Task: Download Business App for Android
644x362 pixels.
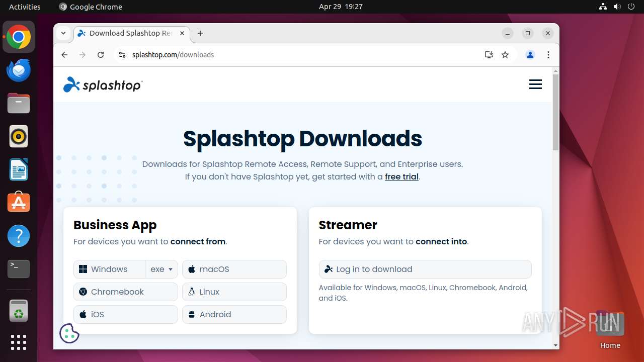Action: point(234,314)
